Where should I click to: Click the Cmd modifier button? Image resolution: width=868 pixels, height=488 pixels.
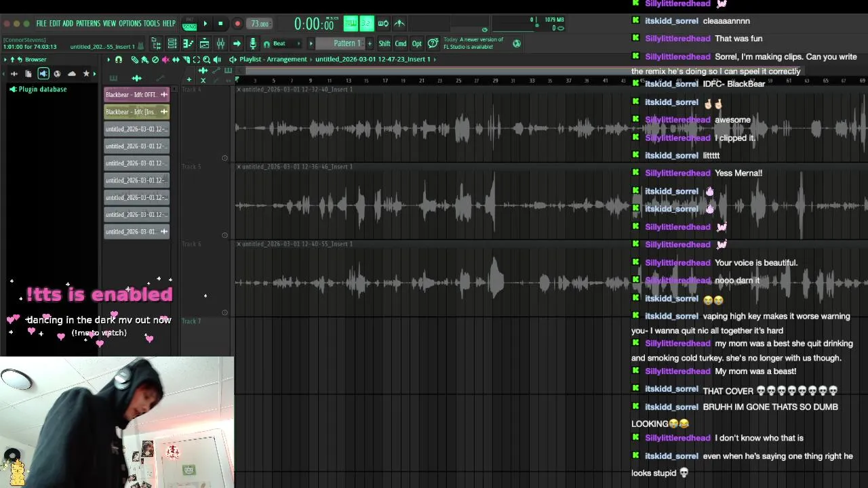401,44
